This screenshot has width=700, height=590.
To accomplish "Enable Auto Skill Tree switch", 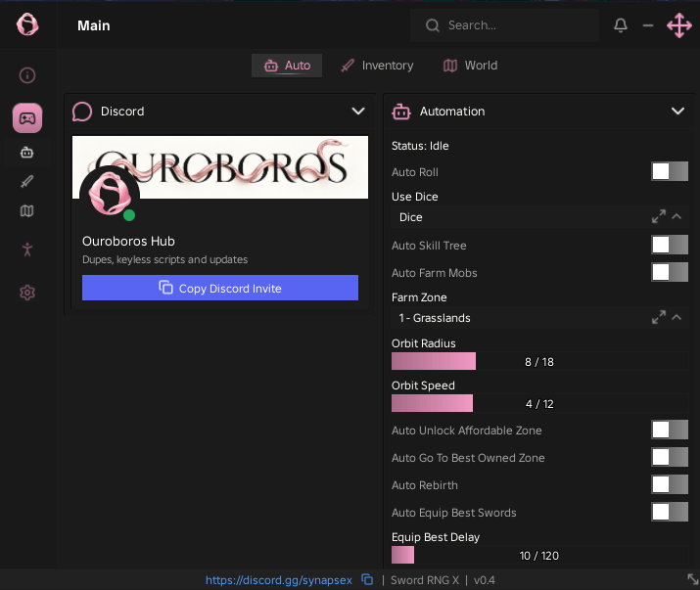I will pos(670,245).
